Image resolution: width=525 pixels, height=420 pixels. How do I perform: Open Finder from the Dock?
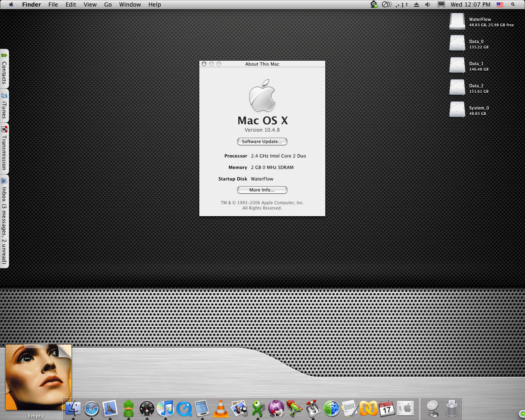pos(73,409)
